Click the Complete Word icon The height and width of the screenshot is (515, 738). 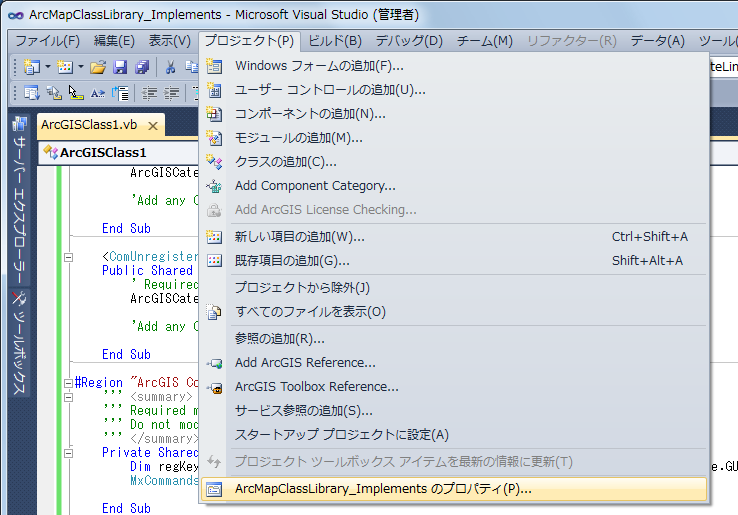click(x=98, y=93)
